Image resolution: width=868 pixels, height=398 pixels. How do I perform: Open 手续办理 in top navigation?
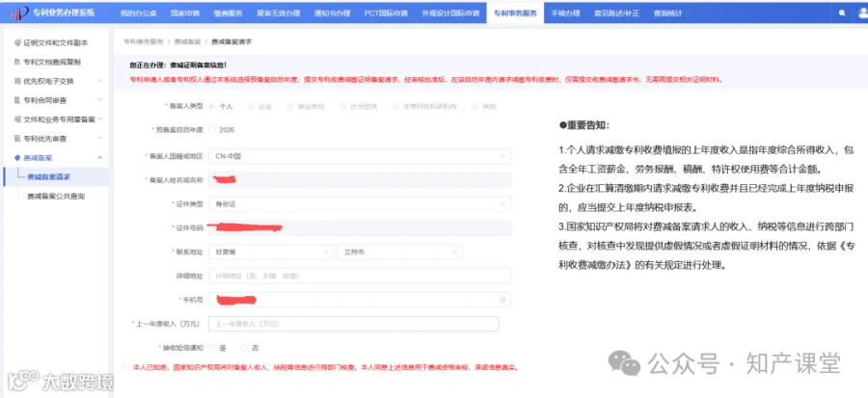565,13
